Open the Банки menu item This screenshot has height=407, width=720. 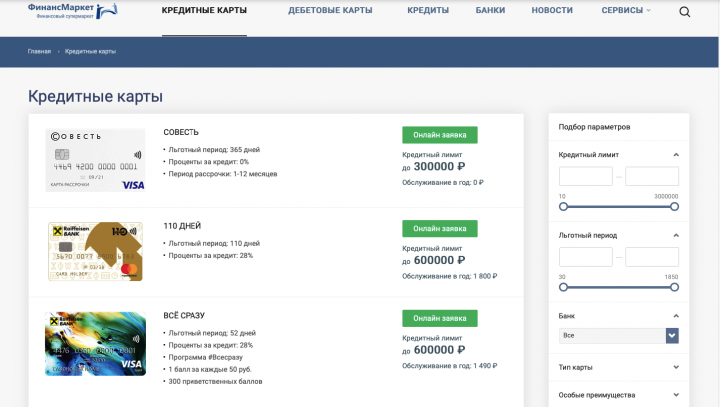click(490, 10)
